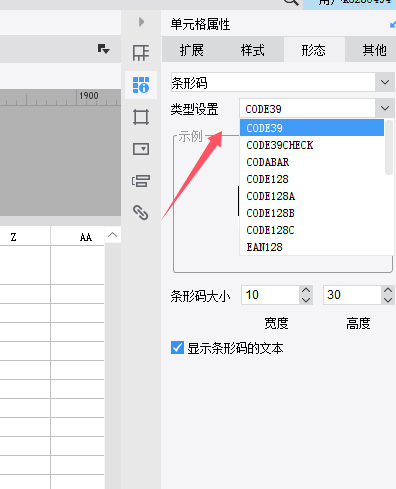The height and width of the screenshot is (489, 396).
Task: Open the hyperlink chain icon
Action: tap(141, 212)
